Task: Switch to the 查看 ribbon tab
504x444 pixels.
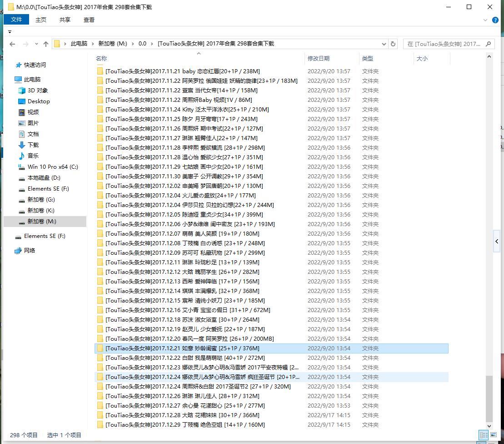Action: 89,20
